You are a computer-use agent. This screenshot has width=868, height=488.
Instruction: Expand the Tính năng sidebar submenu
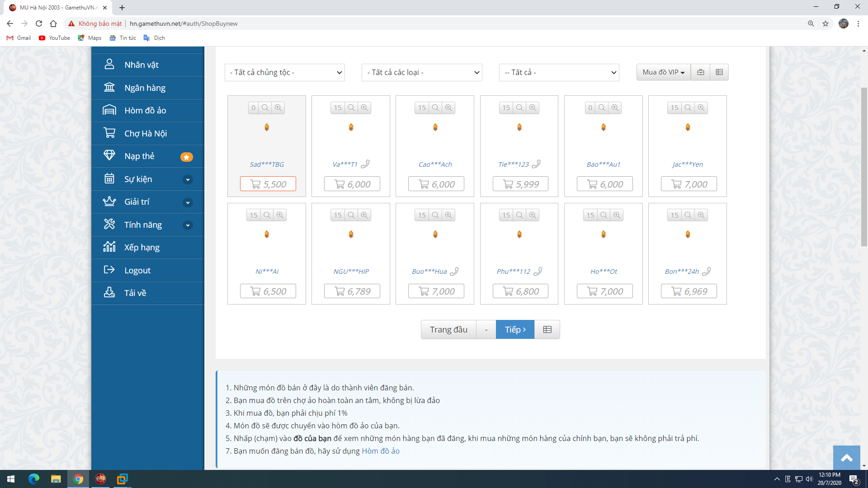click(x=188, y=225)
